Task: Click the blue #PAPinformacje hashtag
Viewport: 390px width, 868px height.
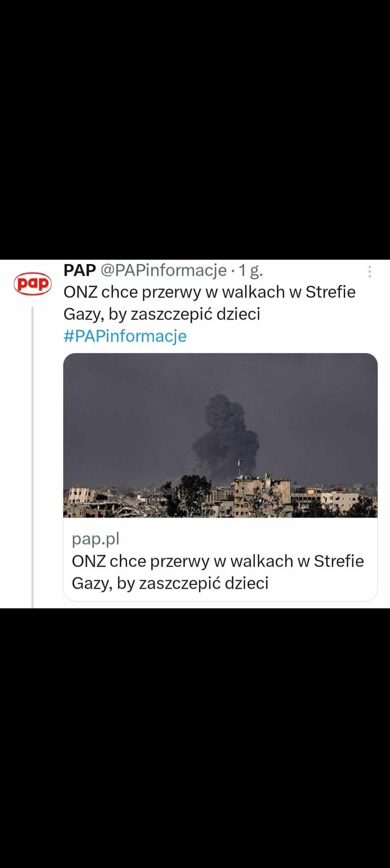Action: point(125,336)
